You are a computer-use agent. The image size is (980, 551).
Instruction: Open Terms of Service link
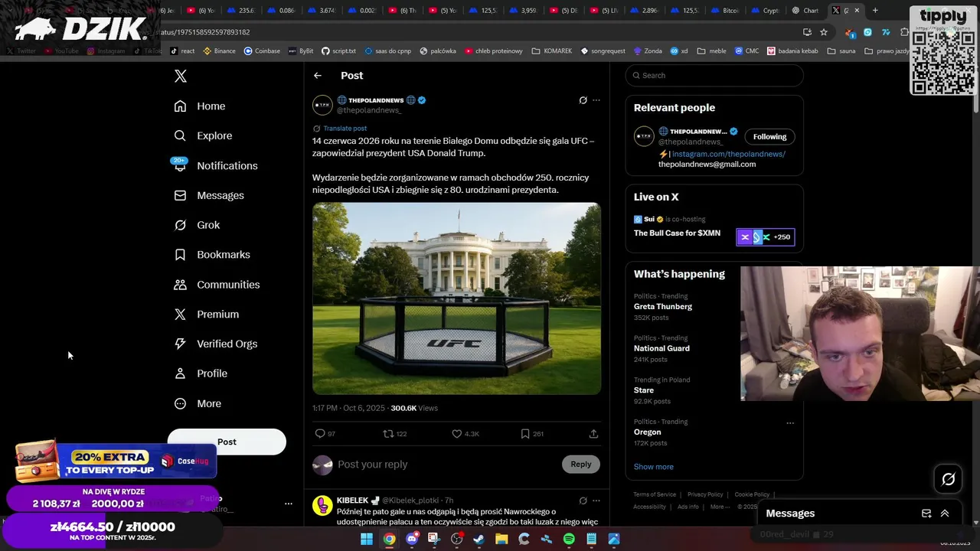click(655, 494)
